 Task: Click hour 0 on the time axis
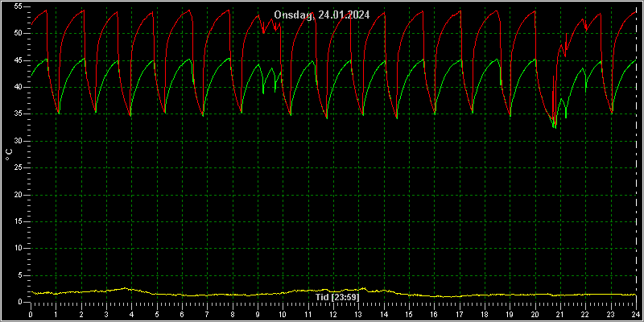tap(31, 314)
